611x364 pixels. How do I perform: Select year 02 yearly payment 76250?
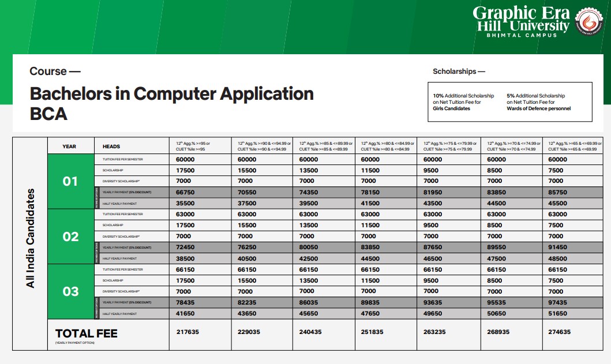pos(247,247)
